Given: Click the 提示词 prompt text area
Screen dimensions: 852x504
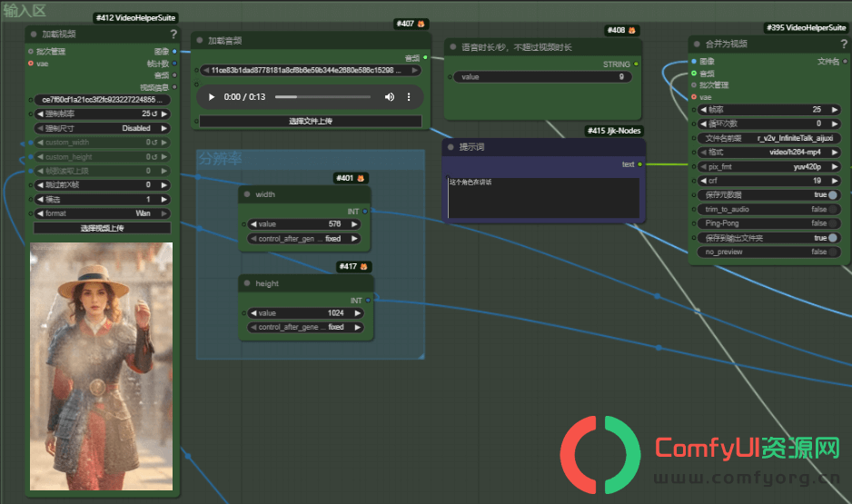Looking at the screenshot, I should [543, 198].
